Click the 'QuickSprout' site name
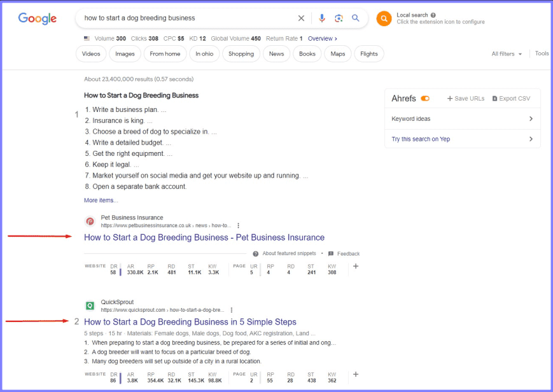The width and height of the screenshot is (553, 392). tap(117, 302)
